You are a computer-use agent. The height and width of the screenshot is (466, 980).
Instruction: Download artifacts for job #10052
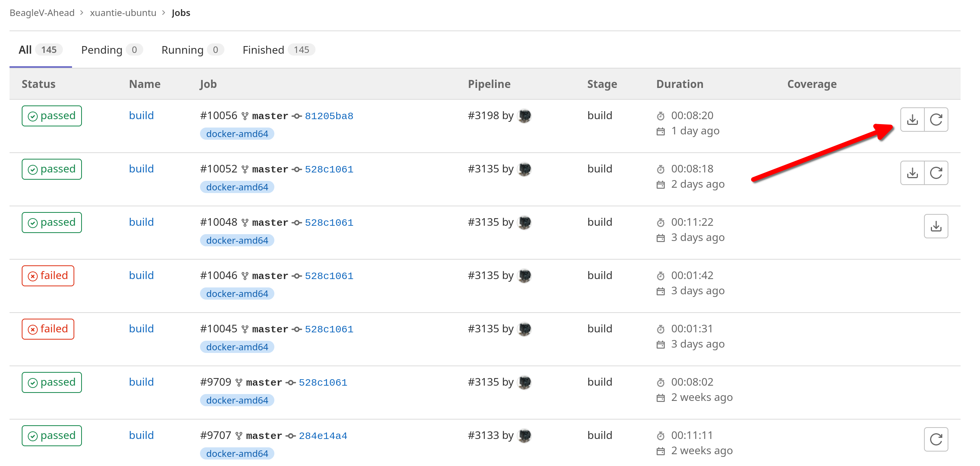coord(912,173)
